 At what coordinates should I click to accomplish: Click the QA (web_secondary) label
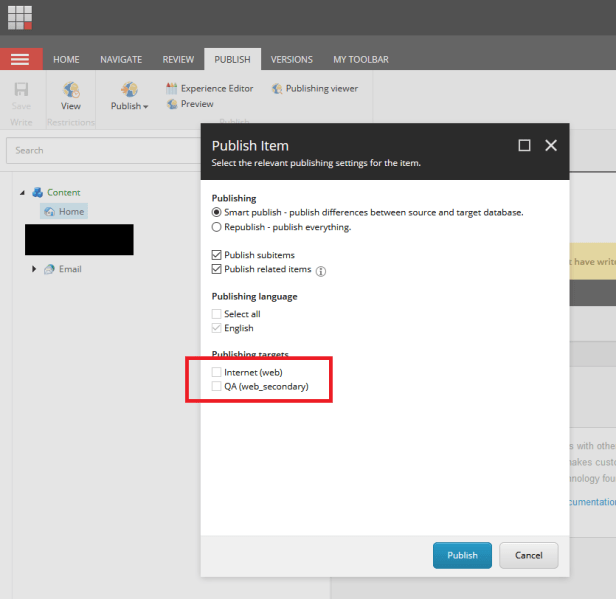pyautogui.click(x=266, y=387)
